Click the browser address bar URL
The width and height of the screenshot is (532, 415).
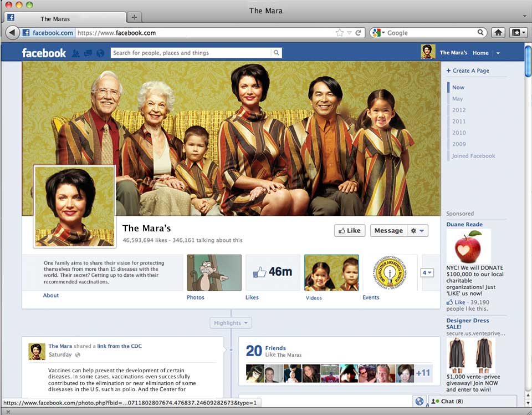point(116,33)
